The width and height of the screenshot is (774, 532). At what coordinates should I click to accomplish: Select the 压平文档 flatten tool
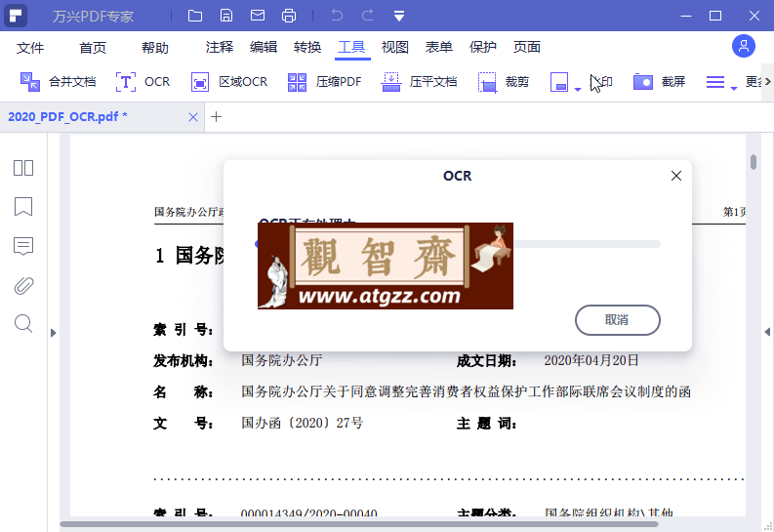419,81
